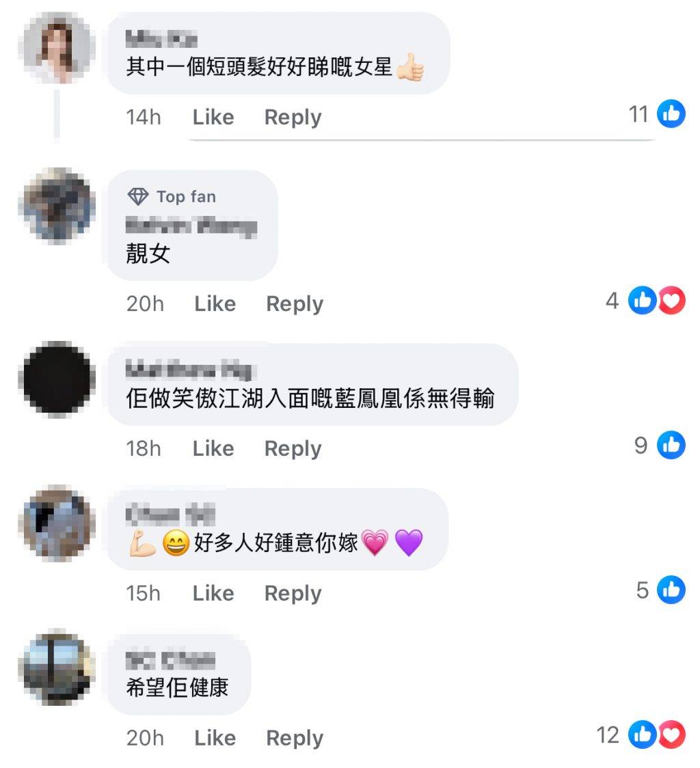Screen dimensions: 700x768
Task: Click the blue thumbs-up beside count 12
Action: [643, 735]
